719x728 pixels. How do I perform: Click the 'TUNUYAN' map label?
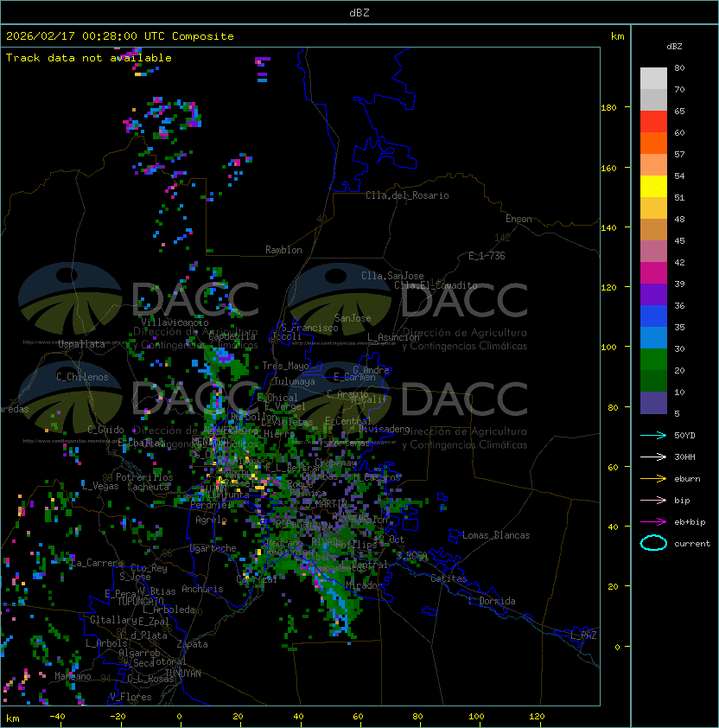(183, 674)
